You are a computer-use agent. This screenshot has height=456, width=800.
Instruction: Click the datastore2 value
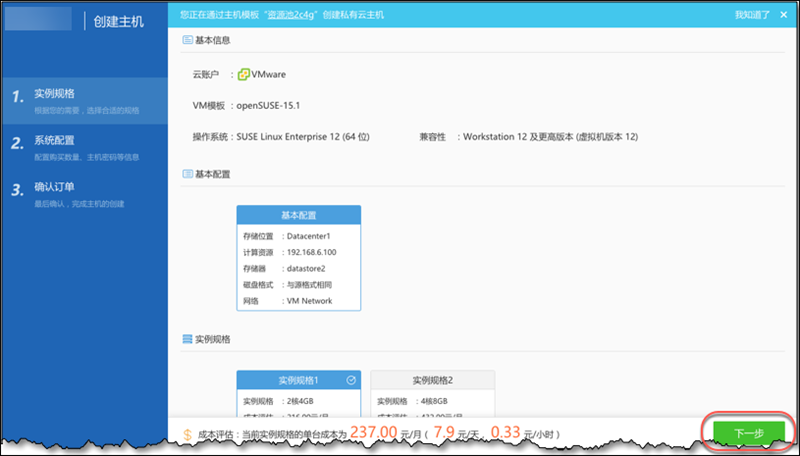(x=306, y=269)
